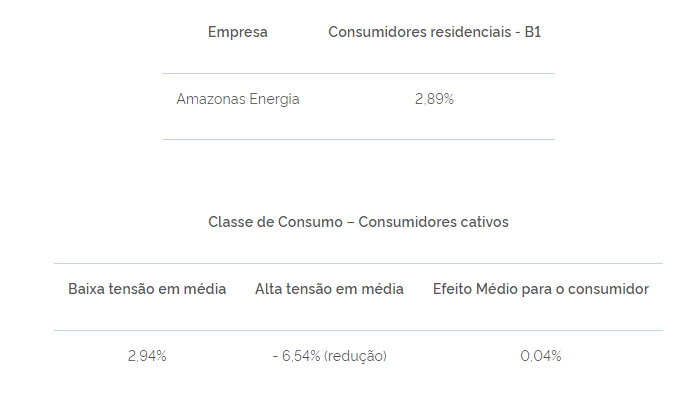
Task: Click the divider line below Amazonas Energia row
Action: [x=358, y=139]
